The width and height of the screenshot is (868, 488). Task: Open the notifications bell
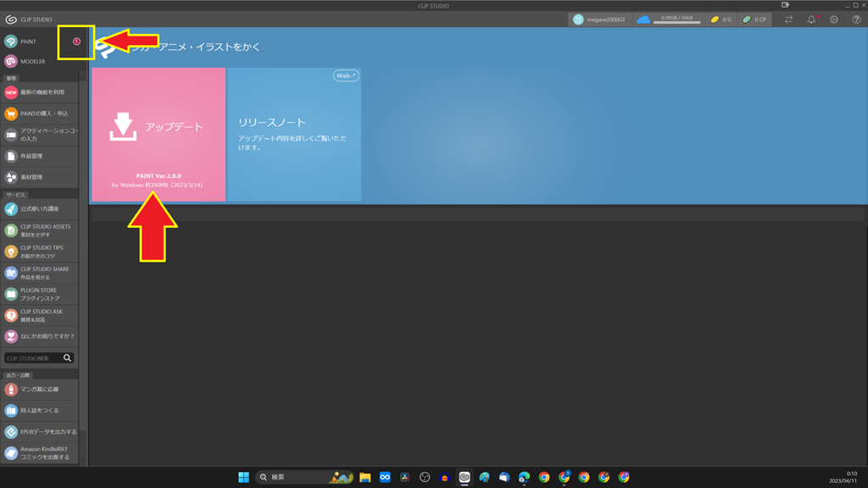coord(811,19)
